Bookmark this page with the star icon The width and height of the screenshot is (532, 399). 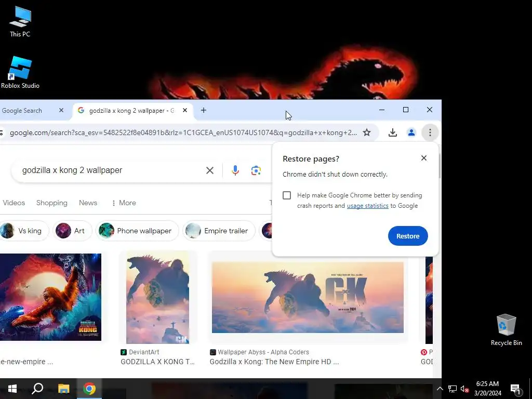point(367,132)
